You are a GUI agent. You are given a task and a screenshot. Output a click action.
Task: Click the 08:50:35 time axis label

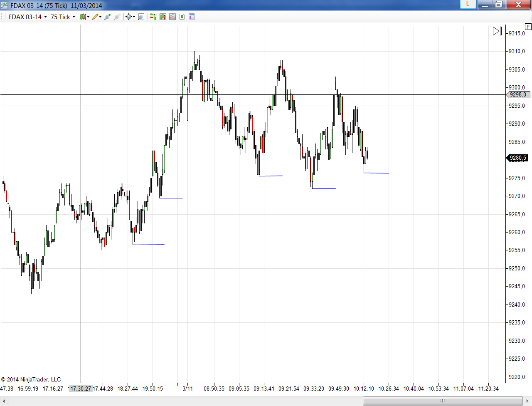point(214,389)
